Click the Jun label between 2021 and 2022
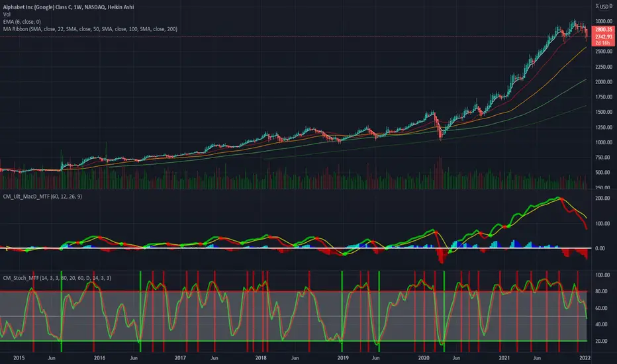This screenshot has height=364, width=617. pyautogui.click(x=537, y=357)
